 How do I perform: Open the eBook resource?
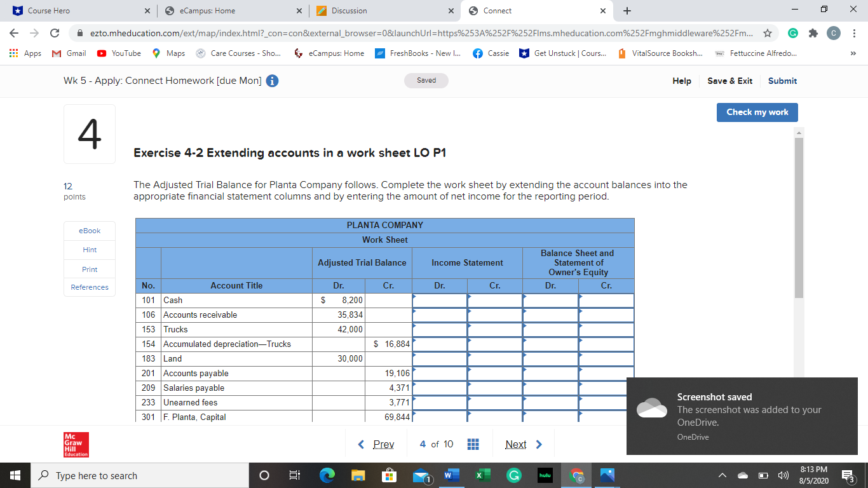click(x=90, y=231)
